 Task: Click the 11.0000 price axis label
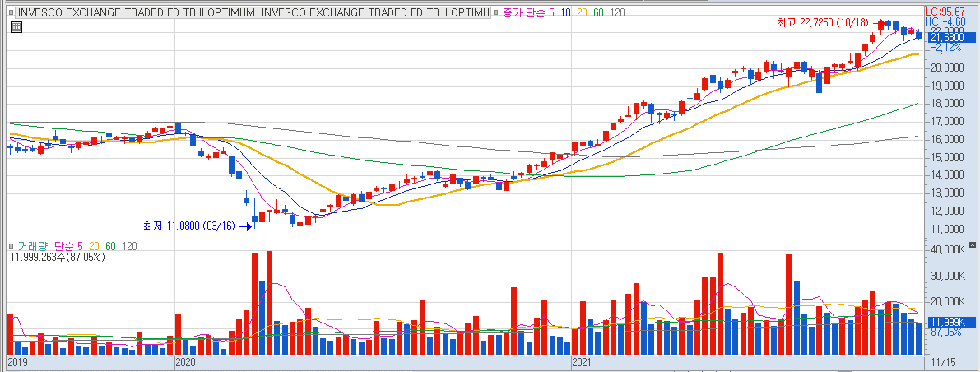pyautogui.click(x=950, y=230)
